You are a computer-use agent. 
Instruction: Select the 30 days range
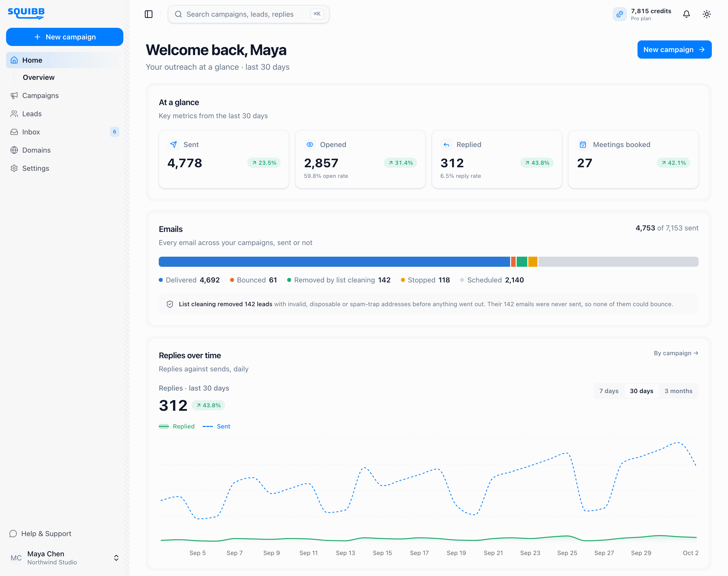coord(641,391)
